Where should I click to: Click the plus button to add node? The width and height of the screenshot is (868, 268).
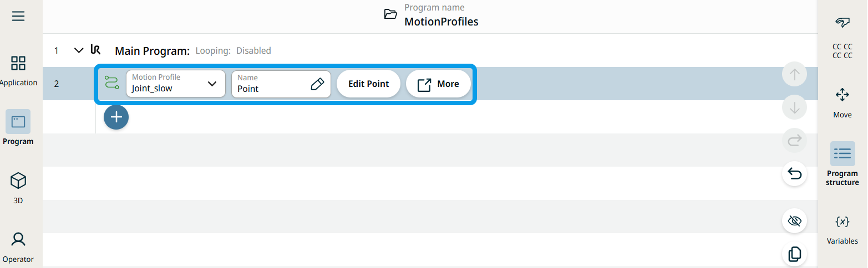[x=116, y=117]
